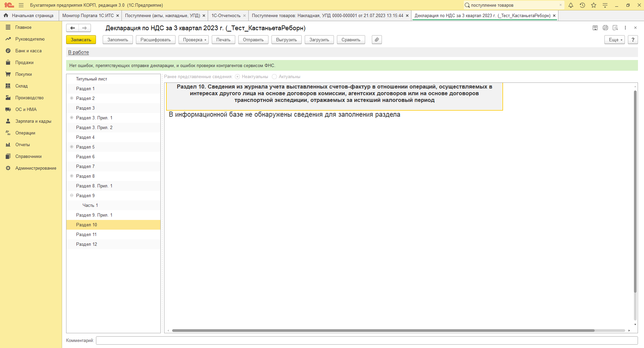Open notifications bell icon
Viewport: 644px width, 348px height.
click(x=571, y=5)
